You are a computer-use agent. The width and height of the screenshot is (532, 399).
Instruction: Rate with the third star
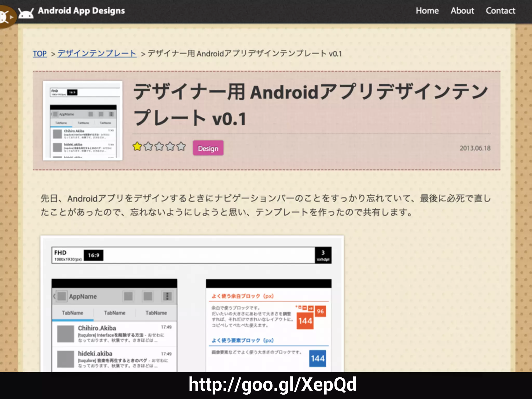click(x=159, y=147)
